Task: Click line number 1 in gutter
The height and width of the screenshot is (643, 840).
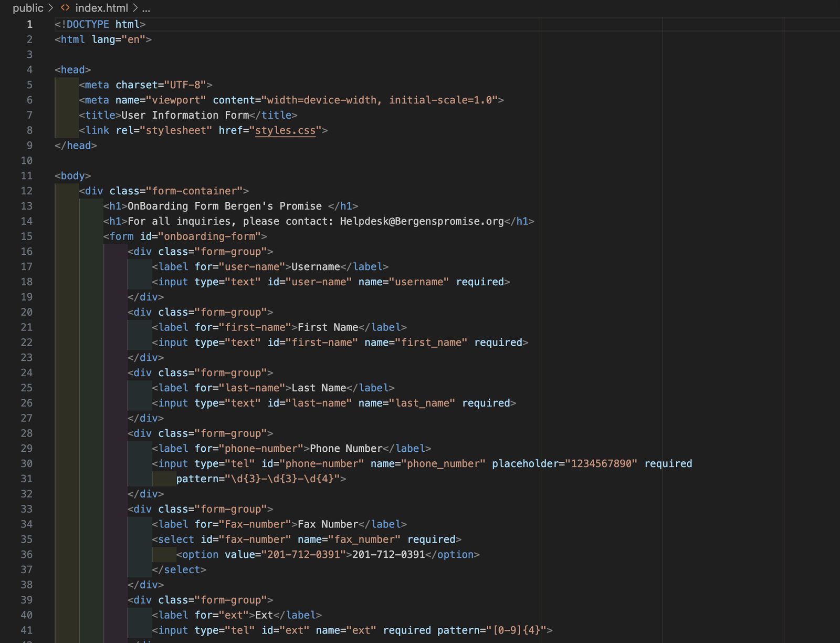Action: click(29, 24)
